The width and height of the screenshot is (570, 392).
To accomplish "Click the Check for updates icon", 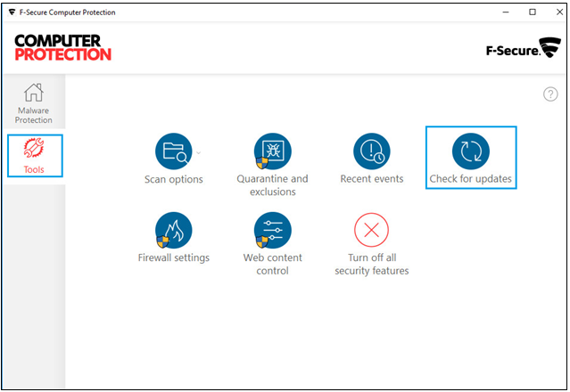I will [471, 151].
